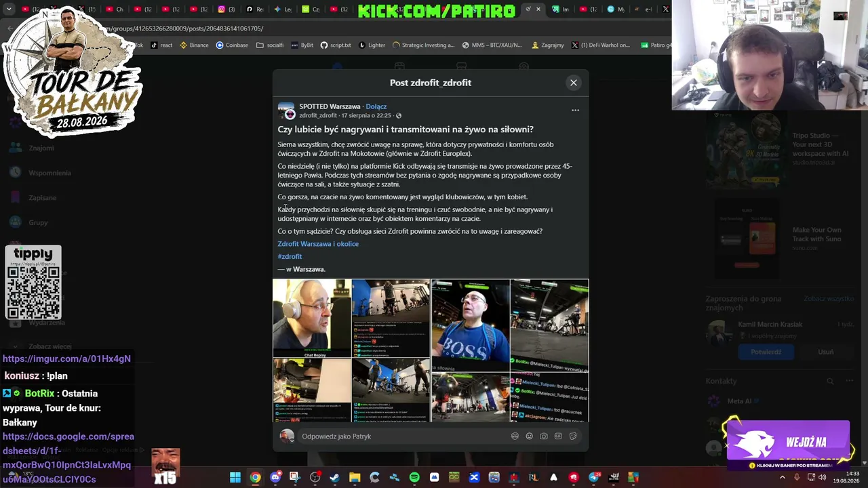Open File Explorer from the taskbar
The height and width of the screenshot is (488, 868).
click(x=355, y=477)
